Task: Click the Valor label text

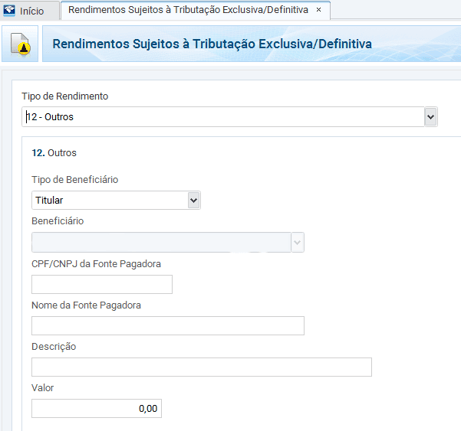Action: 43,388
